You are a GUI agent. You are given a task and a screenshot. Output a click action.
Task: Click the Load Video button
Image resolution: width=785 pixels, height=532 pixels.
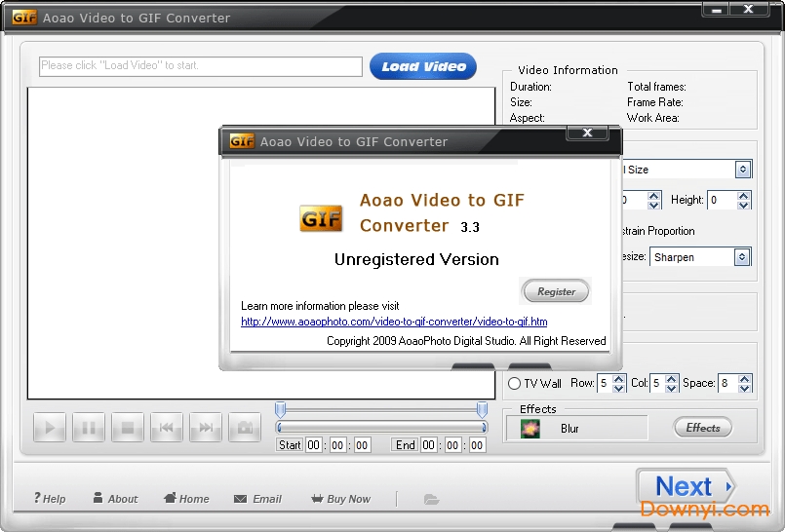[x=423, y=66]
